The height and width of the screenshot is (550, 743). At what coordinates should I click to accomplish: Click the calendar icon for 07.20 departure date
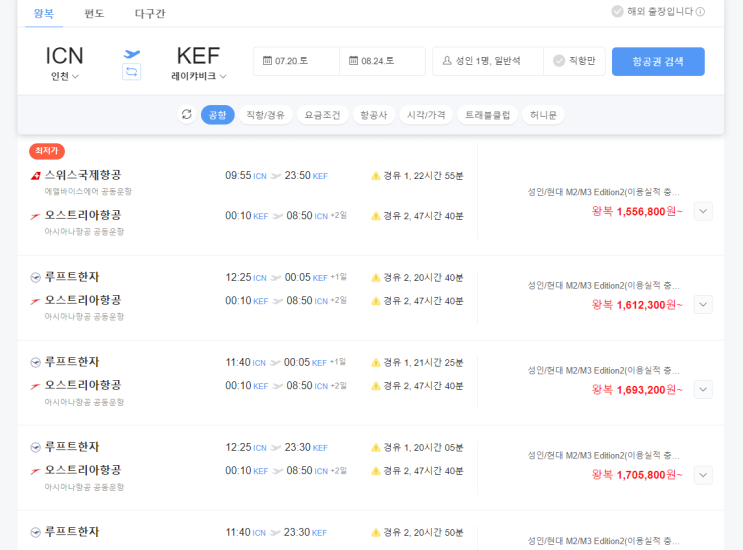pyautogui.click(x=267, y=61)
